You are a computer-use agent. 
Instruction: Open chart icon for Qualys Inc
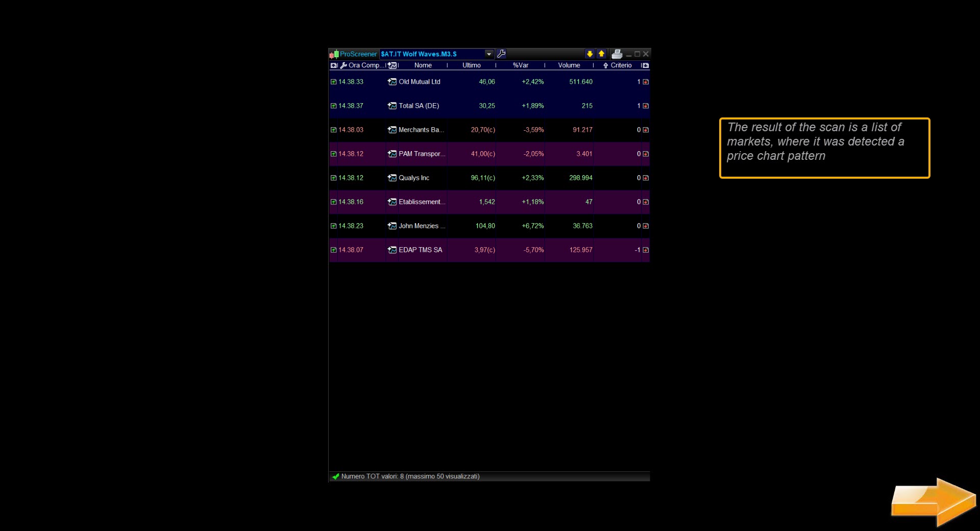click(x=392, y=178)
